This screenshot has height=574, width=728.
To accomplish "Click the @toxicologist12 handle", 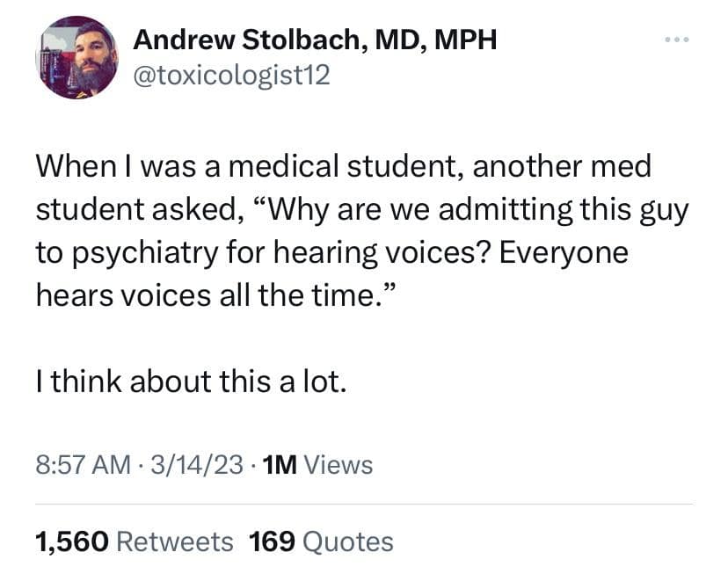I will 230,76.
